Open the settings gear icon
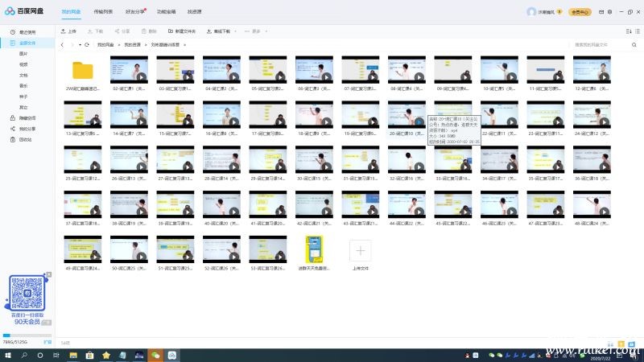The image size is (644, 362). [610, 12]
